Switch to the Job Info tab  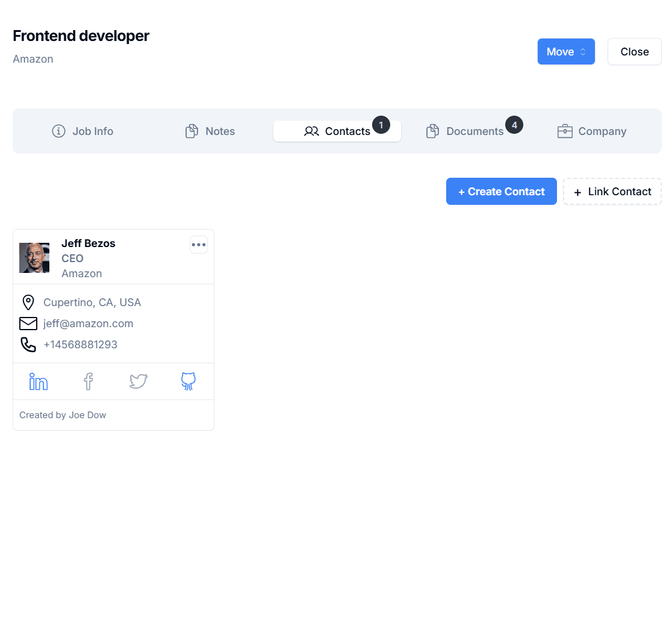click(x=82, y=131)
